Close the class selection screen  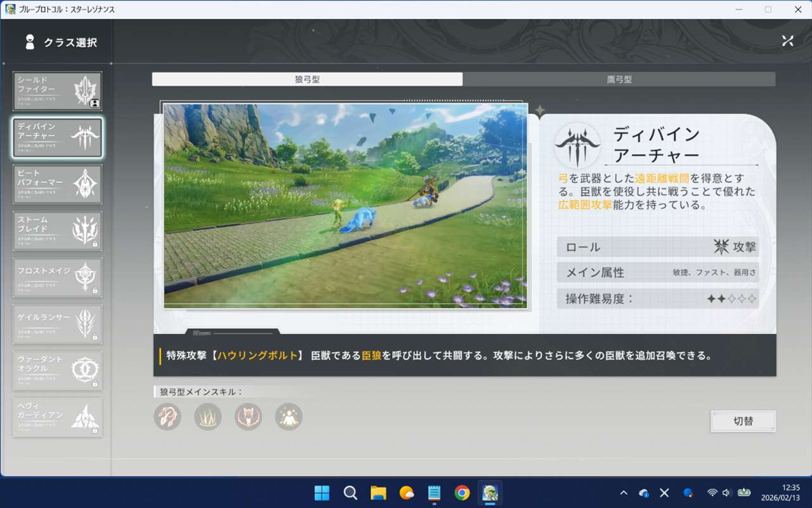(787, 41)
